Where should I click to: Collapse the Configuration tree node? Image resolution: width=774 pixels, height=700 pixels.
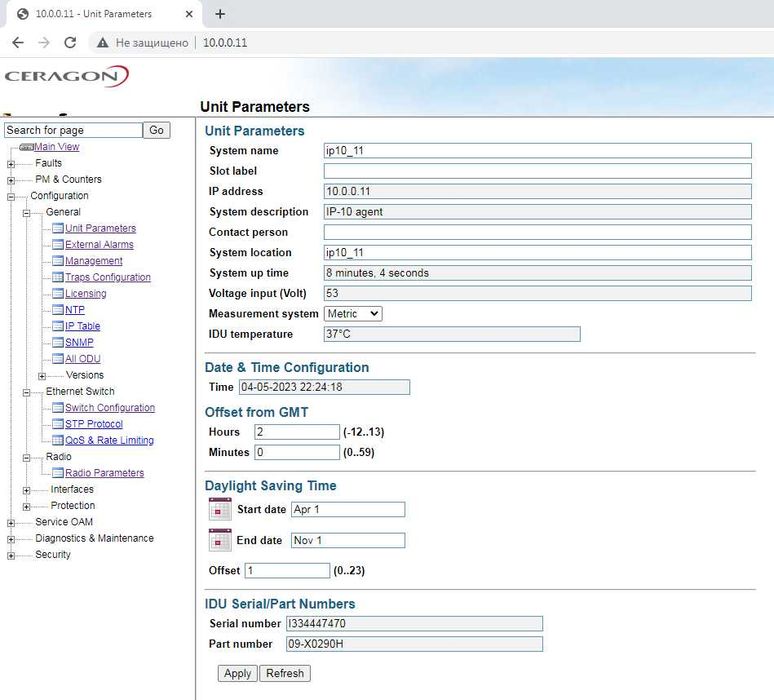coord(11,196)
